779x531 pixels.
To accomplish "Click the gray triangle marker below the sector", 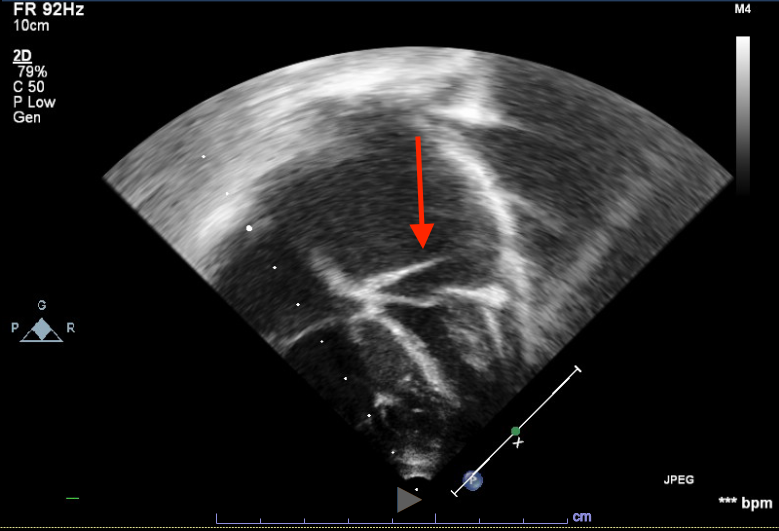I will (x=408, y=499).
